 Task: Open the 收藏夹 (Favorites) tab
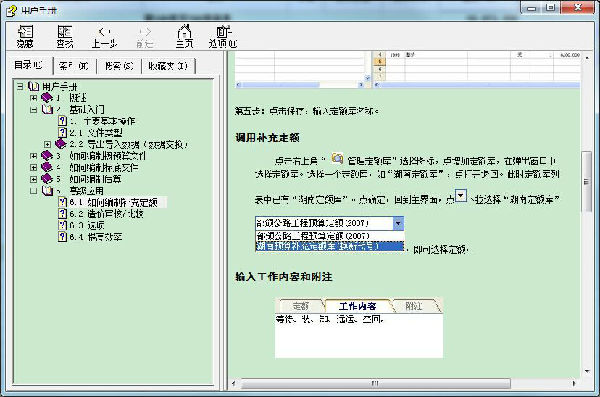pos(168,66)
